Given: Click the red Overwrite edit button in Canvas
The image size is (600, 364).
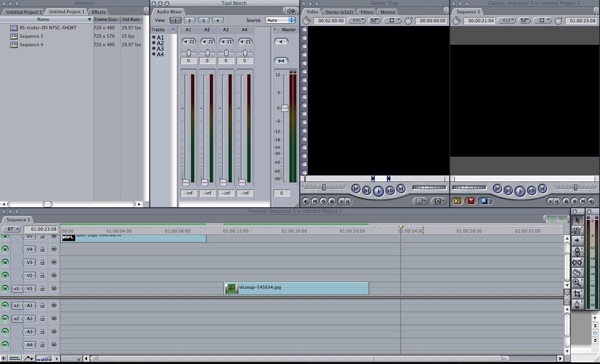Looking at the screenshot, I should pyautogui.click(x=471, y=201).
